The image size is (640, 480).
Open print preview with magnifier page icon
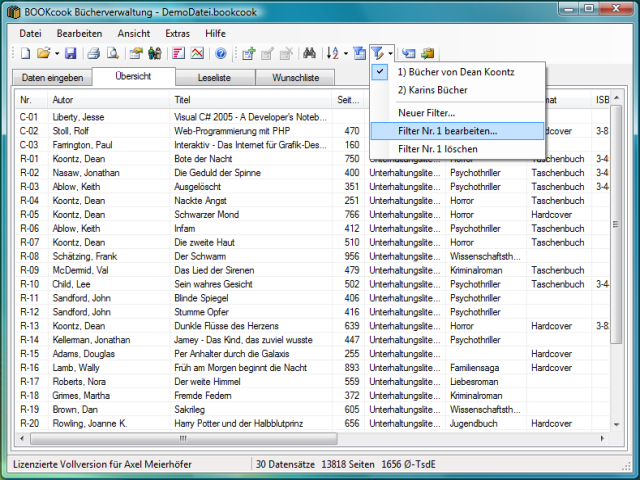[110, 53]
